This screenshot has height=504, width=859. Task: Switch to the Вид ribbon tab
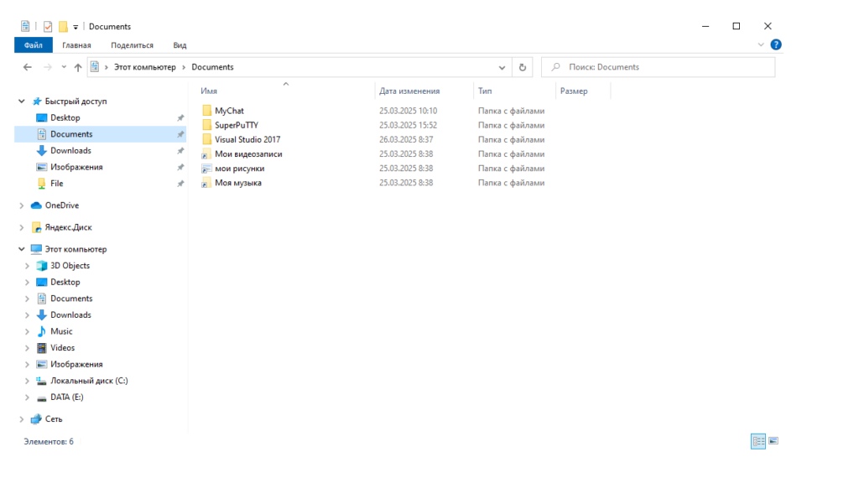click(x=180, y=45)
